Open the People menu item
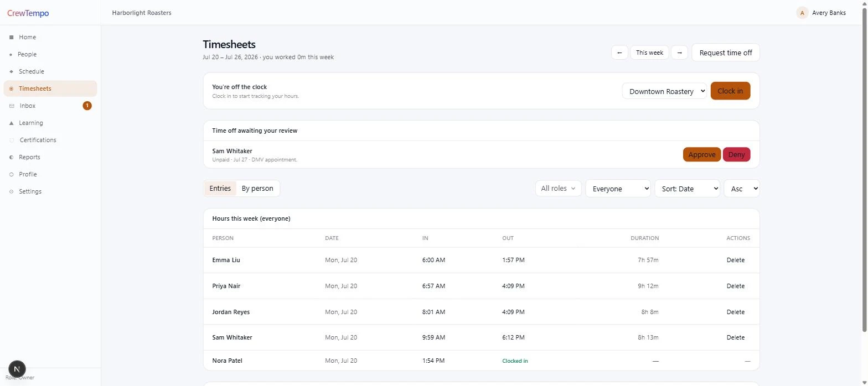 click(x=50, y=54)
